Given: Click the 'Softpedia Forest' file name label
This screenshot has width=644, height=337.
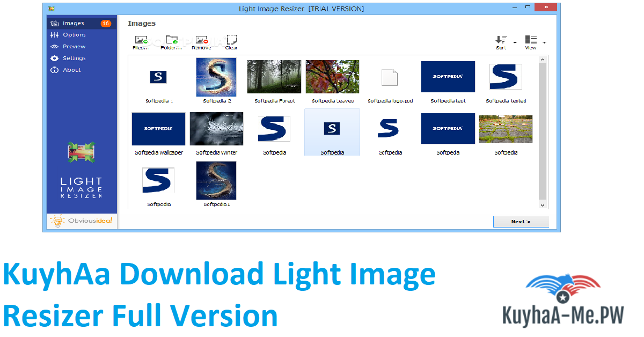Looking at the screenshot, I should point(275,101).
